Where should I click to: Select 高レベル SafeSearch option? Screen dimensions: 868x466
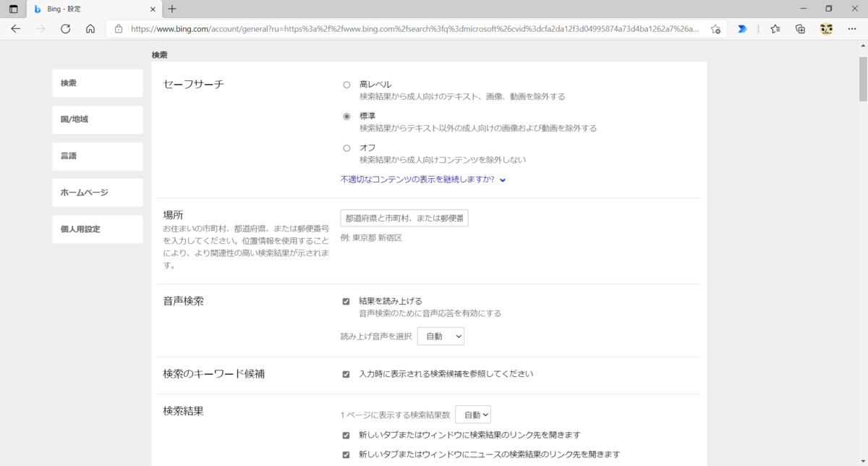(346, 85)
